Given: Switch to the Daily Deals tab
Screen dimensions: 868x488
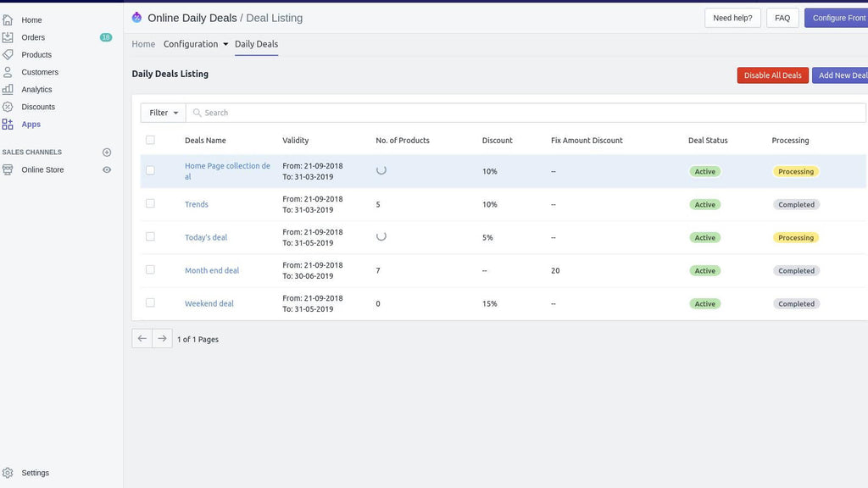Looking at the screenshot, I should pos(256,44).
